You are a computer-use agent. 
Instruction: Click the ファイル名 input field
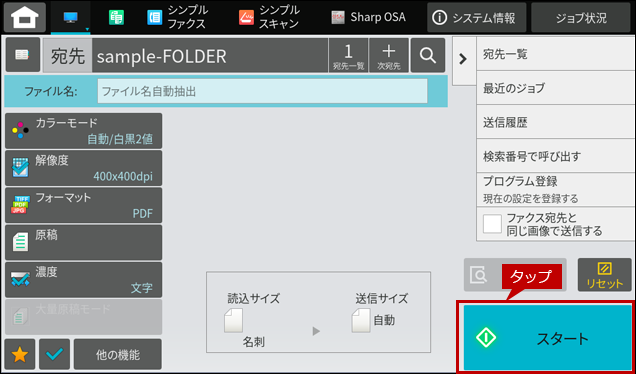point(262,91)
